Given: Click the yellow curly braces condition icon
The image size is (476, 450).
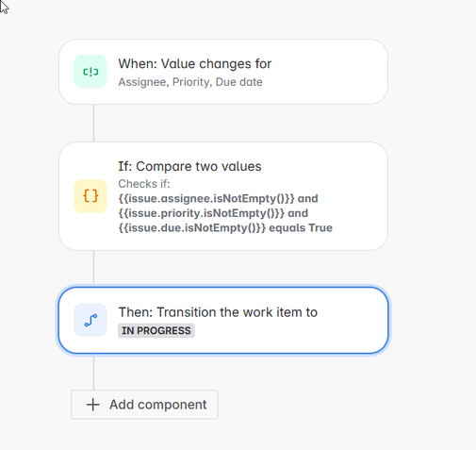Looking at the screenshot, I should coord(90,196).
